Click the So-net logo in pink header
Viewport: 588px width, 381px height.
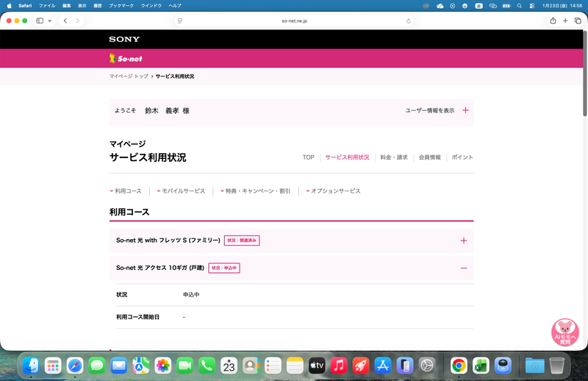[x=126, y=58]
